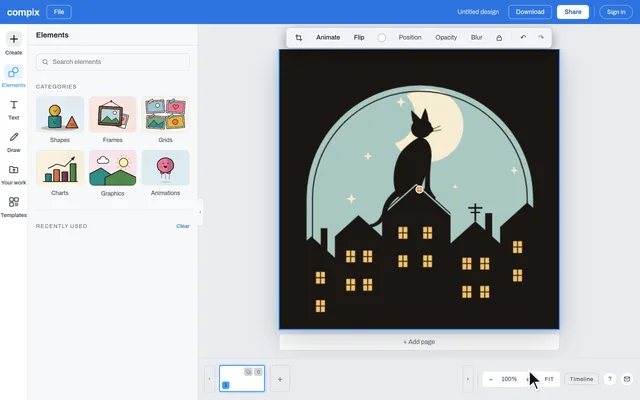The width and height of the screenshot is (640, 400).
Task: Open the File menu
Action: pyautogui.click(x=59, y=12)
